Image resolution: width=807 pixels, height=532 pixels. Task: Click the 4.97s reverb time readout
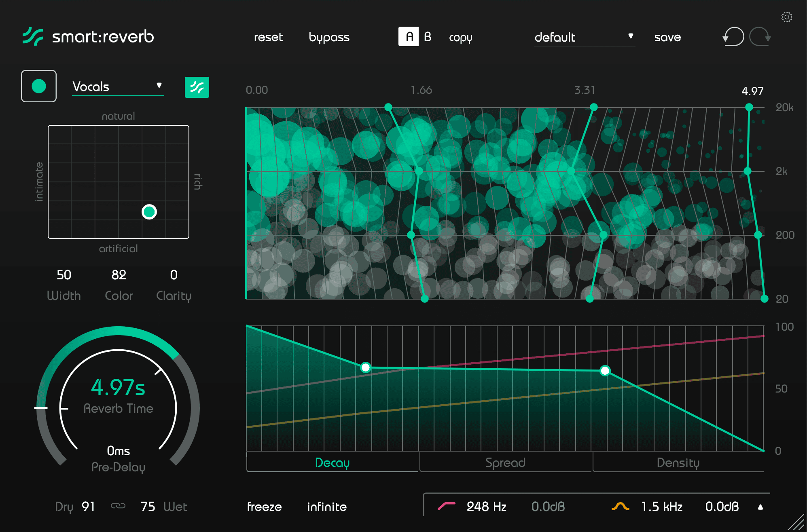pos(118,387)
